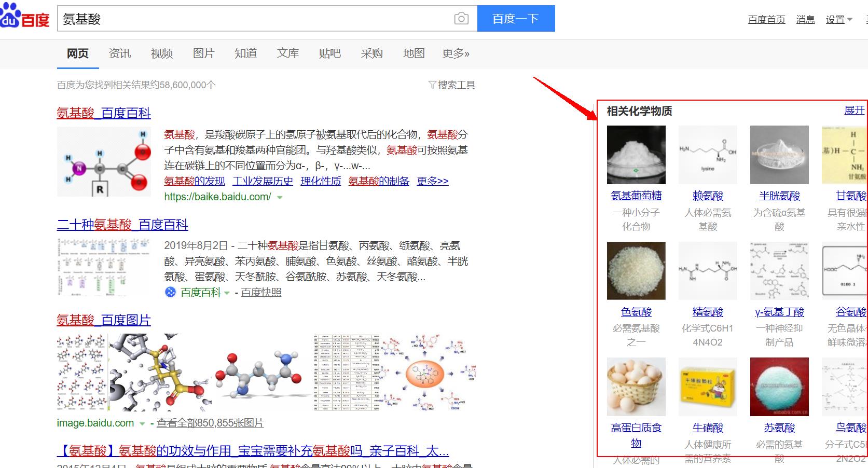
Task: Switch to the 采购 tab
Action: click(x=372, y=53)
